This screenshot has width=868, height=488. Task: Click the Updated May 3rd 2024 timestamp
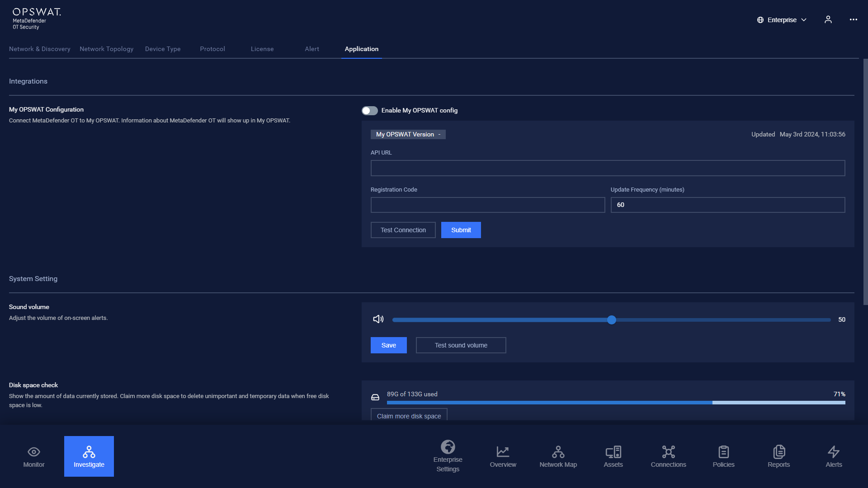798,134
